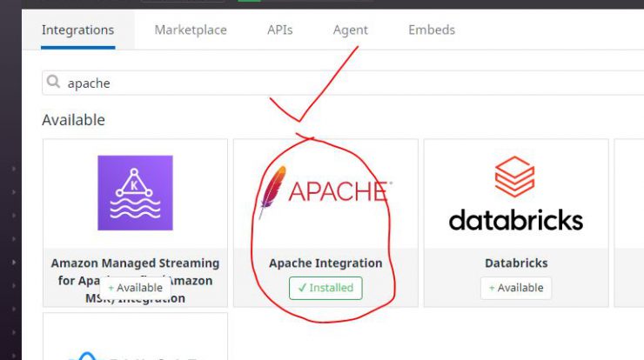
Task: Switch to the Marketplace tab
Action: pos(191,30)
